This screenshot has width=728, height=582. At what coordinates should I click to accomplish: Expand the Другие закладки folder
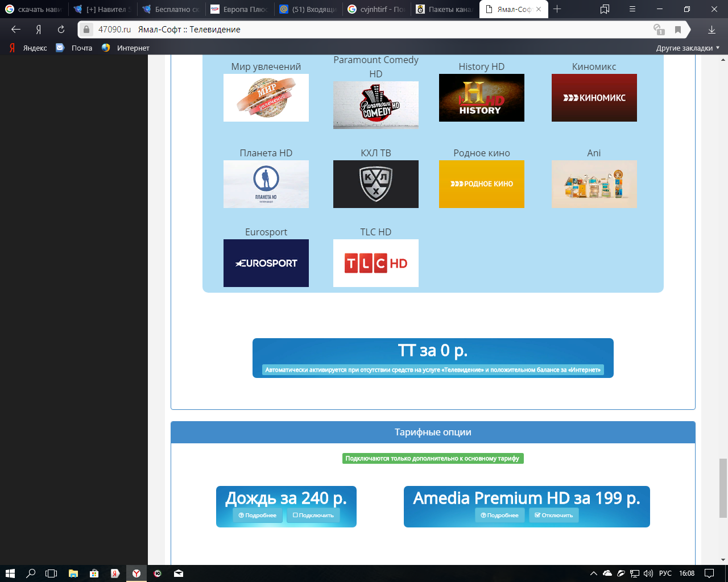coord(688,48)
